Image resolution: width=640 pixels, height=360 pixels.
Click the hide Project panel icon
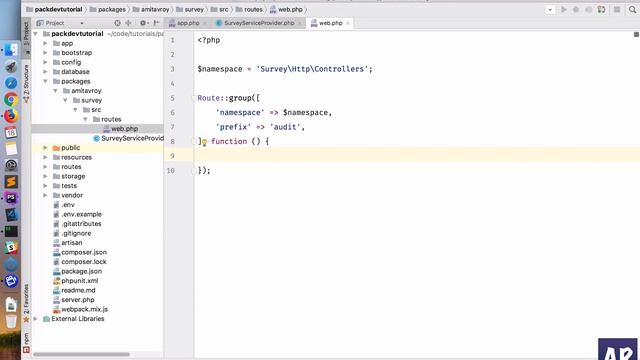point(156,23)
